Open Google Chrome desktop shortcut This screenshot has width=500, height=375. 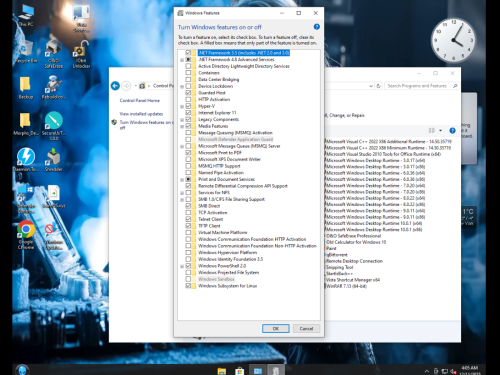click(x=26, y=235)
